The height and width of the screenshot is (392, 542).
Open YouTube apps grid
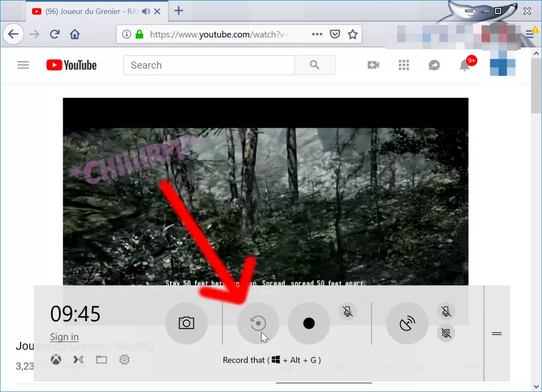coord(404,65)
